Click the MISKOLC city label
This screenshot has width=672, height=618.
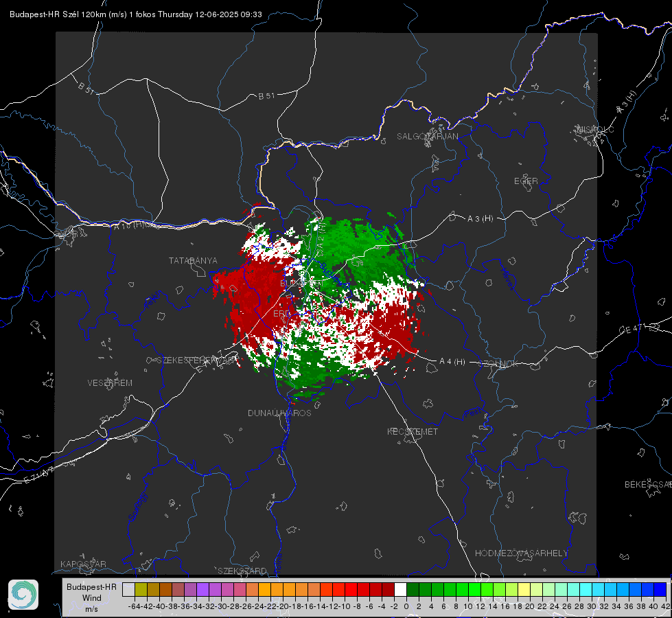coord(595,130)
